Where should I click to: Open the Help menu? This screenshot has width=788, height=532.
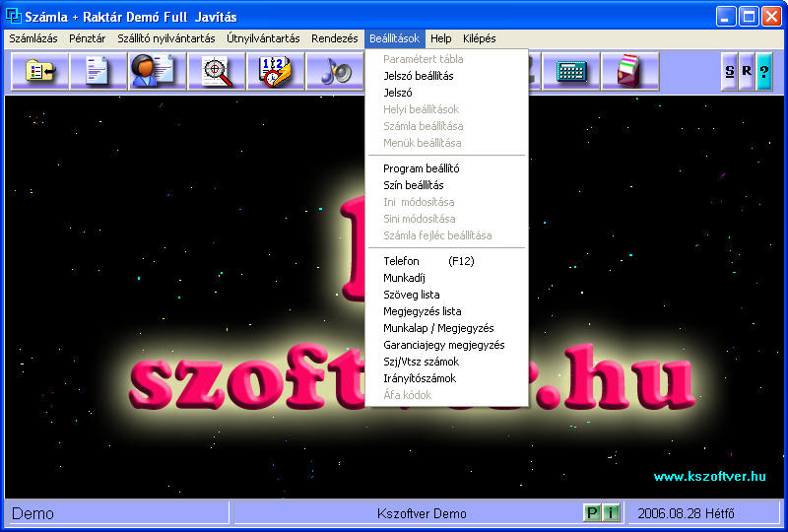tap(440, 38)
